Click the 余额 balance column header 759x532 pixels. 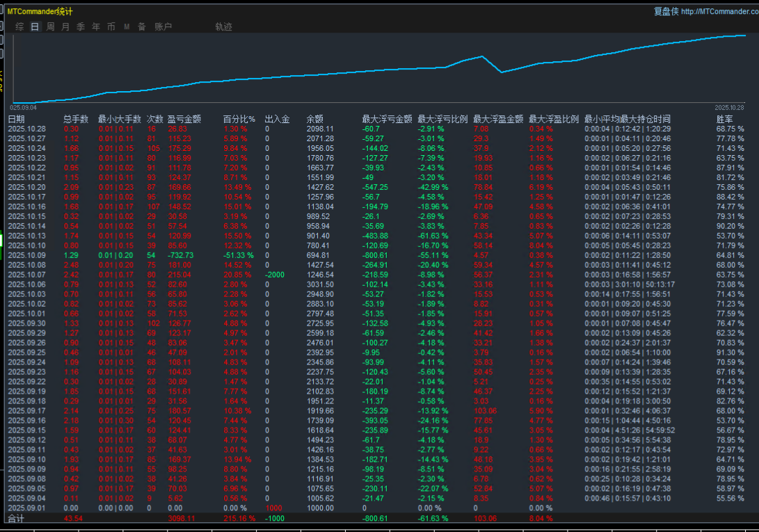pyautogui.click(x=314, y=119)
